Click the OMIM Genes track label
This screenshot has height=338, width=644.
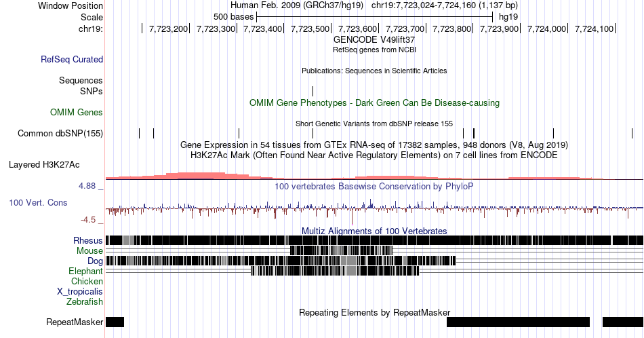pos(77,112)
